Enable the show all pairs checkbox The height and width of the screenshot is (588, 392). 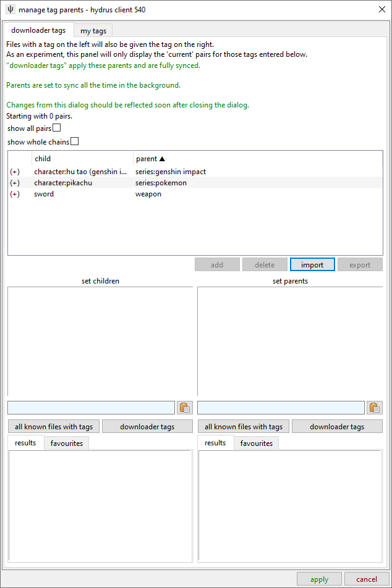pyautogui.click(x=57, y=128)
